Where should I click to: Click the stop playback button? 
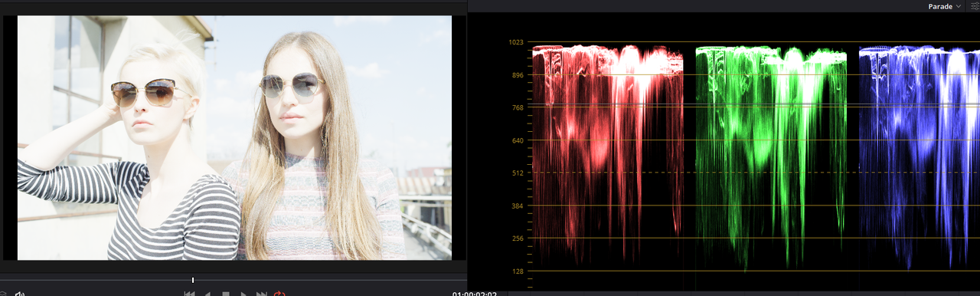[x=226, y=294]
